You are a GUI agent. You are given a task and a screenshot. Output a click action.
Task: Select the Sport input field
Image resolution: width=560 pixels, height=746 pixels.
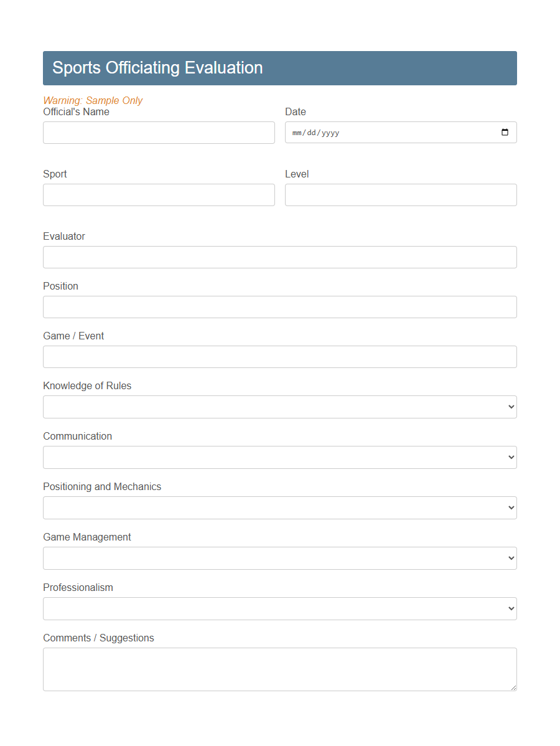pos(159,195)
